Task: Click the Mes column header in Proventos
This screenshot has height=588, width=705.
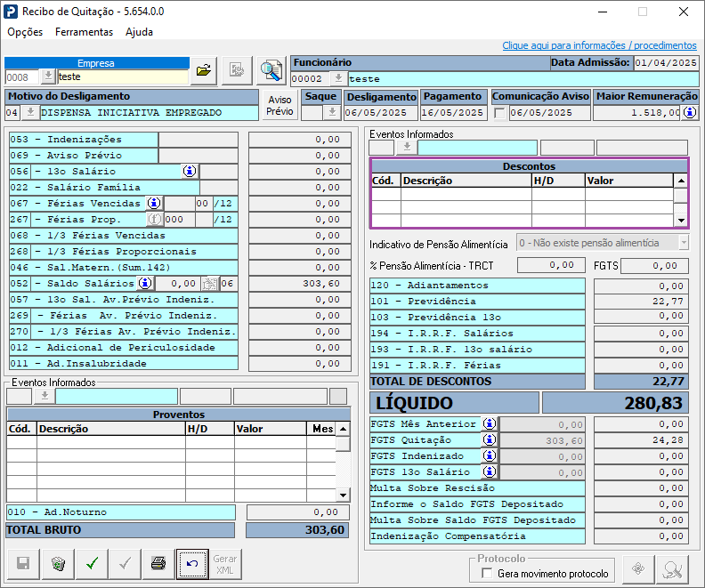Action: point(321,429)
